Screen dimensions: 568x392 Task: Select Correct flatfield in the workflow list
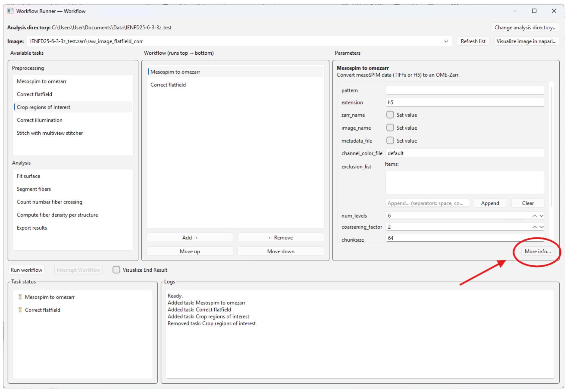(168, 85)
